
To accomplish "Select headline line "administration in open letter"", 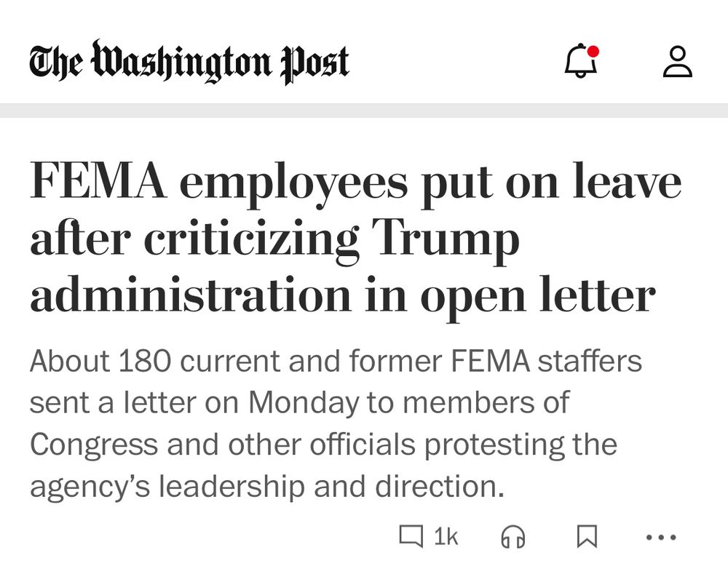I will (343, 296).
